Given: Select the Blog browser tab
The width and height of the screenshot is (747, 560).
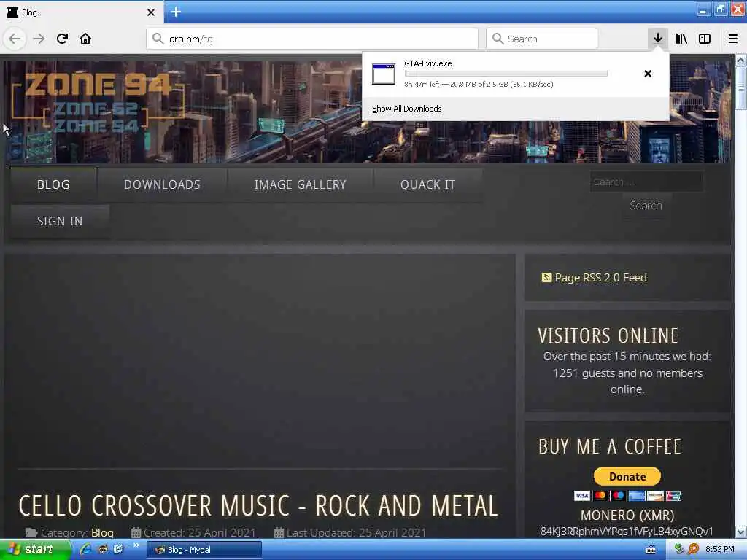Looking at the screenshot, I should pyautogui.click(x=82, y=12).
